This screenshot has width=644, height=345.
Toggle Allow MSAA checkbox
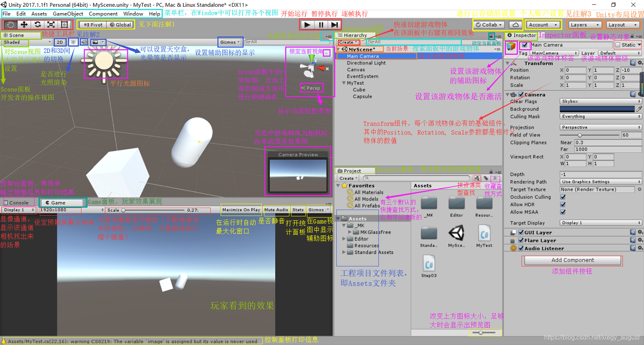pos(563,212)
